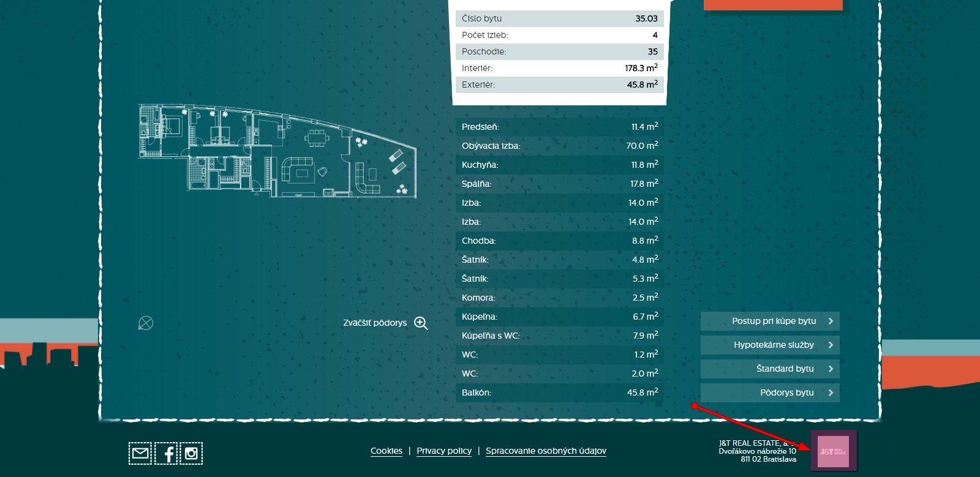Viewport: 980px width, 477px height.
Task: Click the apartment floor plan drawing
Action: [x=277, y=151]
